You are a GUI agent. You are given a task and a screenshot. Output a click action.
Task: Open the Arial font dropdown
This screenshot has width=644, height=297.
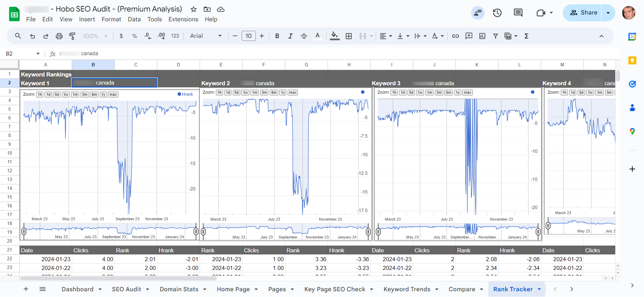[x=206, y=36]
